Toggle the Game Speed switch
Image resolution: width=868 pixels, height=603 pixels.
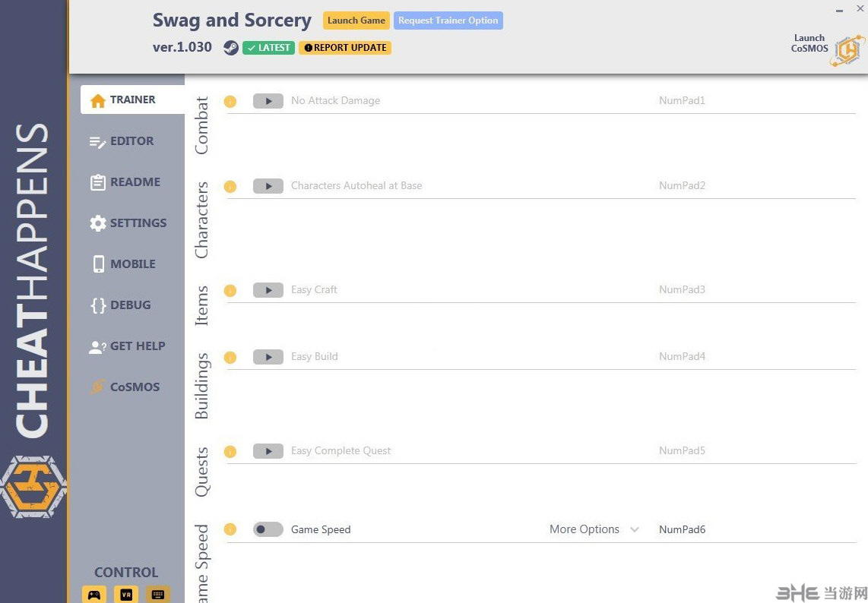click(268, 529)
